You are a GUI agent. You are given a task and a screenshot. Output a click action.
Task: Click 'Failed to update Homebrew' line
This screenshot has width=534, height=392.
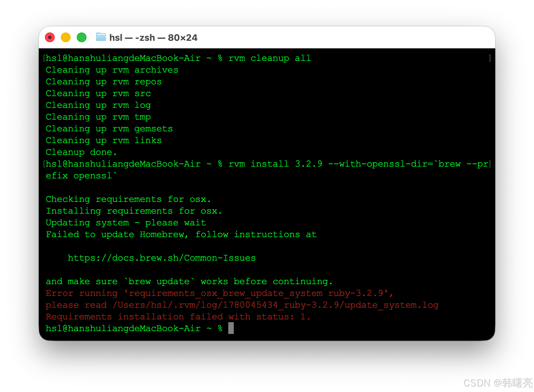pyautogui.click(x=181, y=234)
